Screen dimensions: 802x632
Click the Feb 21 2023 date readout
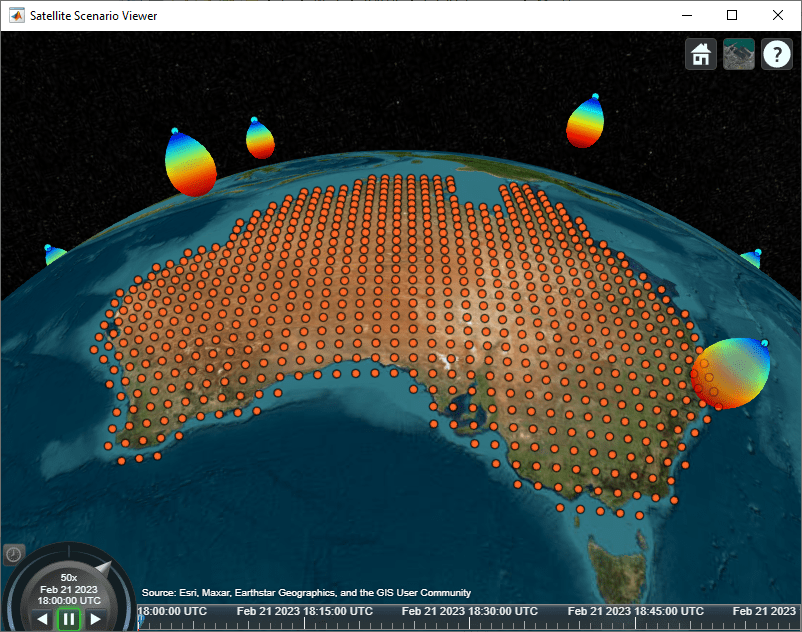[69, 590]
